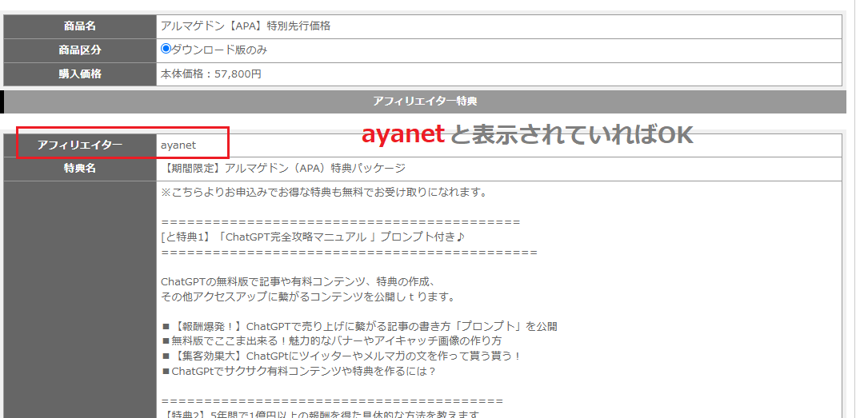The image size is (868, 418).
Task: Click the red ayanet annotation text
Action: [x=403, y=134]
